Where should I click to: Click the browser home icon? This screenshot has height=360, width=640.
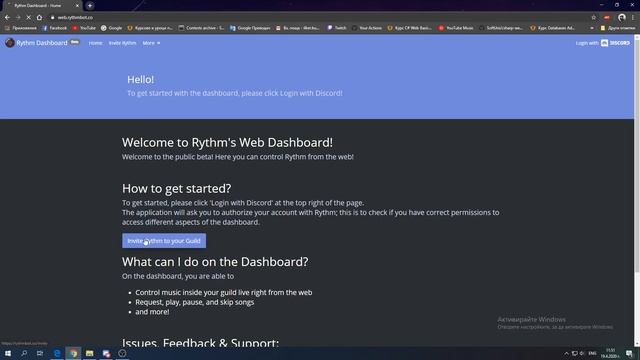point(39,18)
